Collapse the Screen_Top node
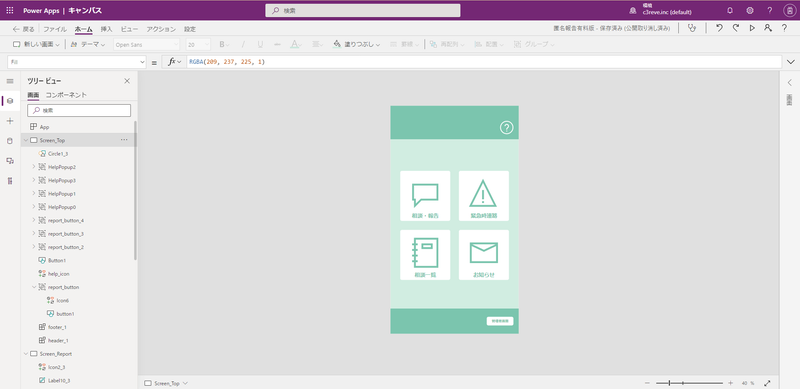This screenshot has height=389, width=800. [x=26, y=140]
